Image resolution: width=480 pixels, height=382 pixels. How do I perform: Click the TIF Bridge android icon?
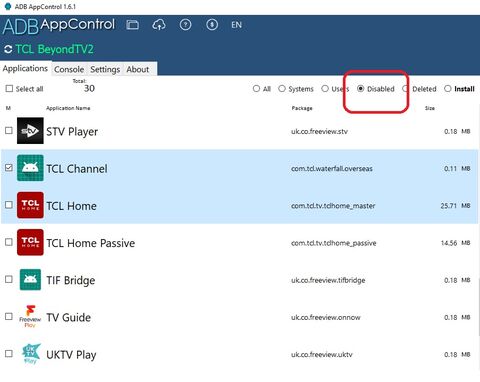(x=30, y=280)
